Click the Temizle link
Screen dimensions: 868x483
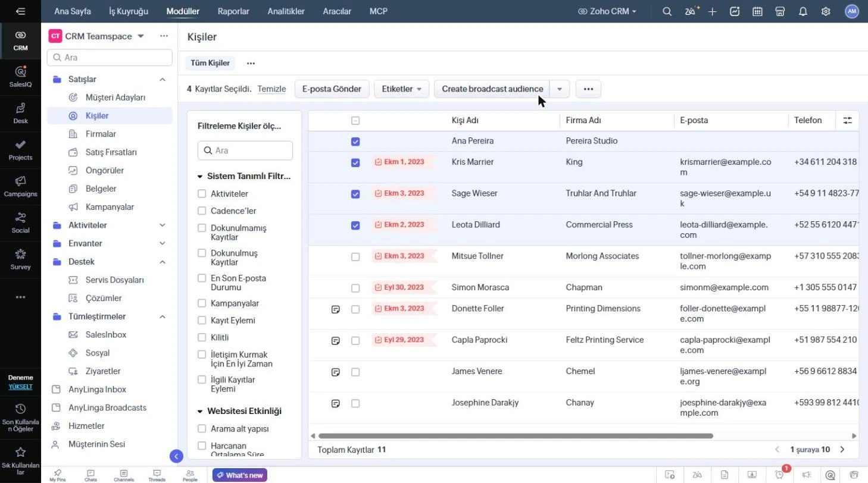coord(271,89)
